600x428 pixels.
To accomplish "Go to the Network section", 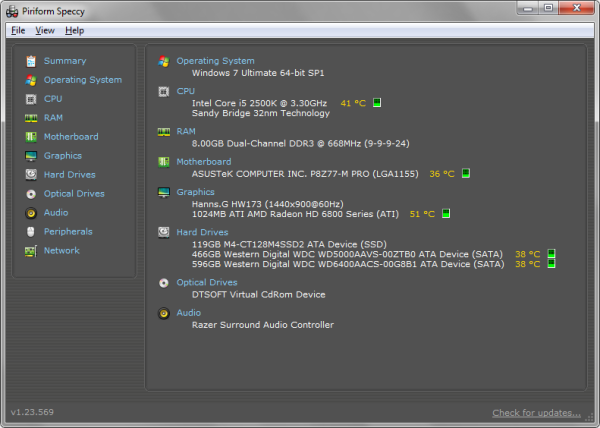I will (62, 251).
